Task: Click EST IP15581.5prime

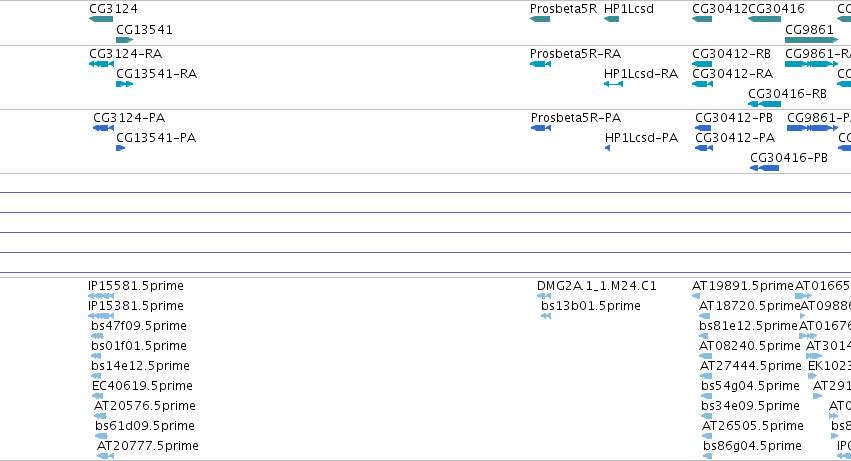Action: (x=101, y=296)
